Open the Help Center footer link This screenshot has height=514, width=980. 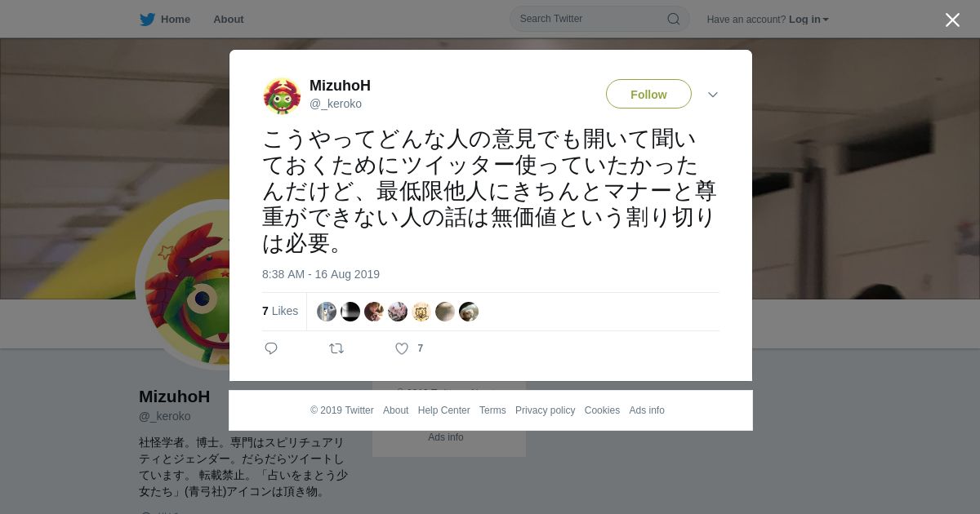point(443,410)
